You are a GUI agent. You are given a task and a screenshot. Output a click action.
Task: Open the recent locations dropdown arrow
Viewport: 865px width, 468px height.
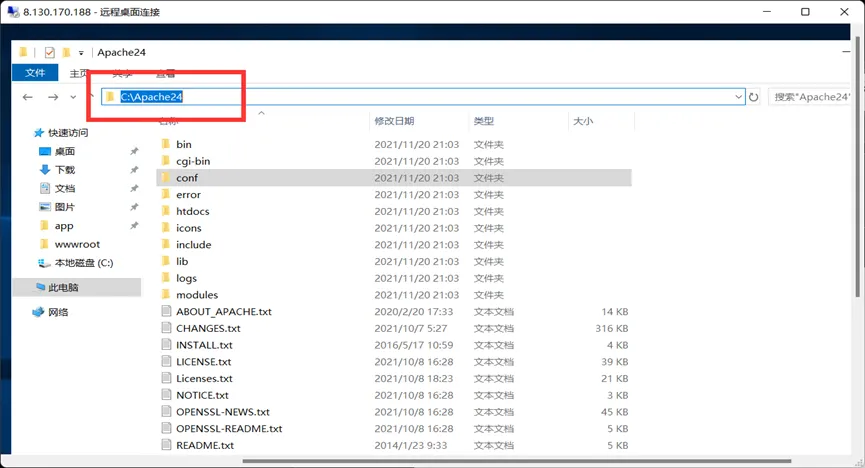pyautogui.click(x=73, y=97)
